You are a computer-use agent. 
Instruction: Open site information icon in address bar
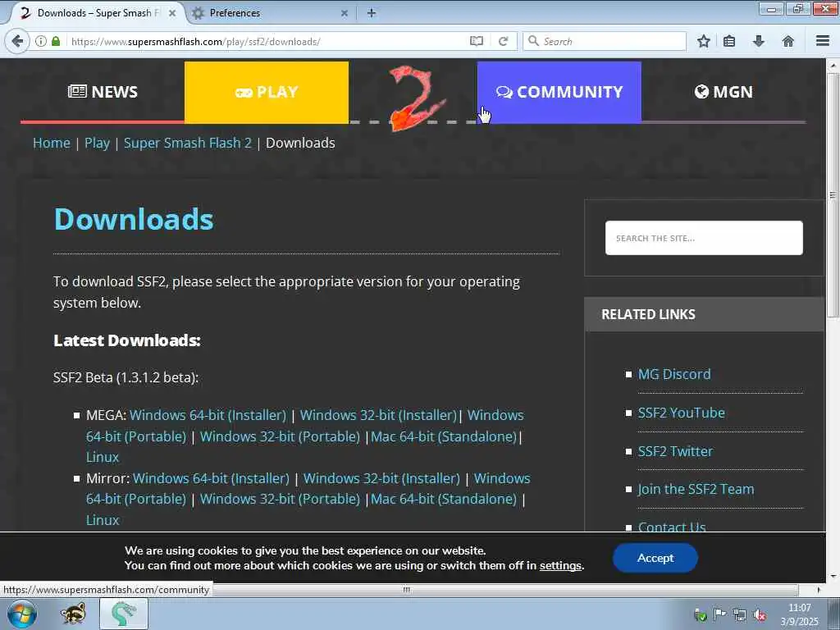point(41,41)
